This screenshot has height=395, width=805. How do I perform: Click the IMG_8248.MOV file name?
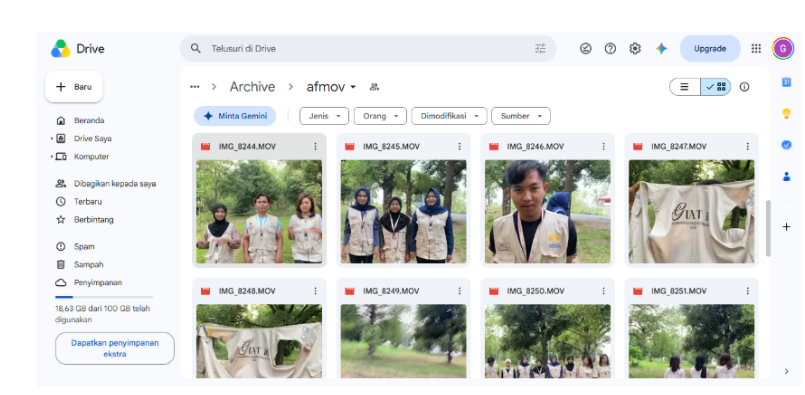click(247, 291)
